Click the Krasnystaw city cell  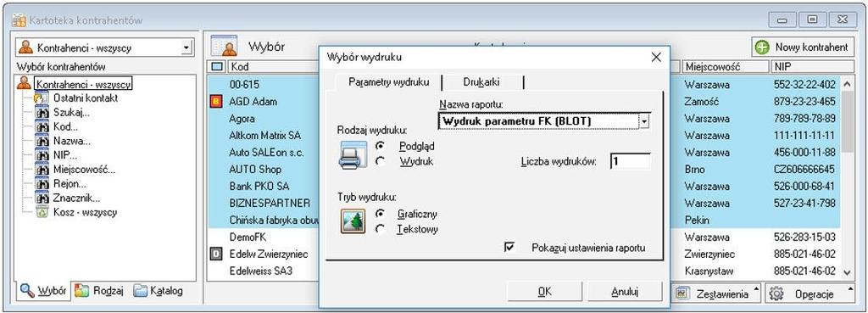point(709,271)
